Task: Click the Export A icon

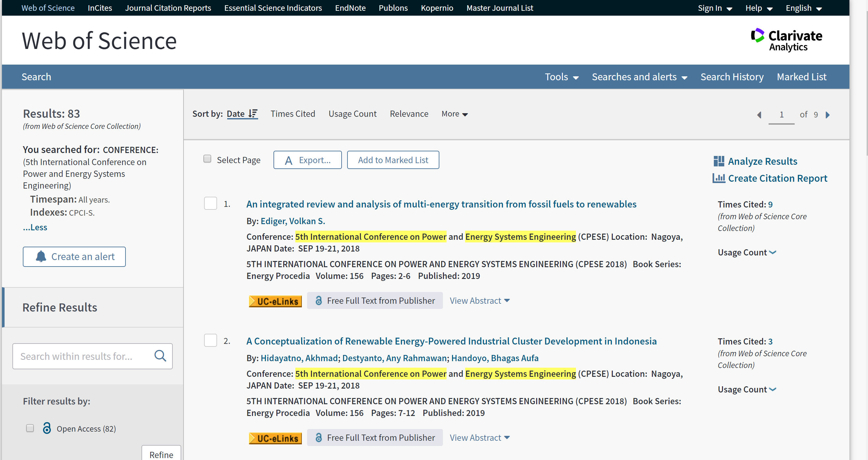Action: tap(288, 160)
